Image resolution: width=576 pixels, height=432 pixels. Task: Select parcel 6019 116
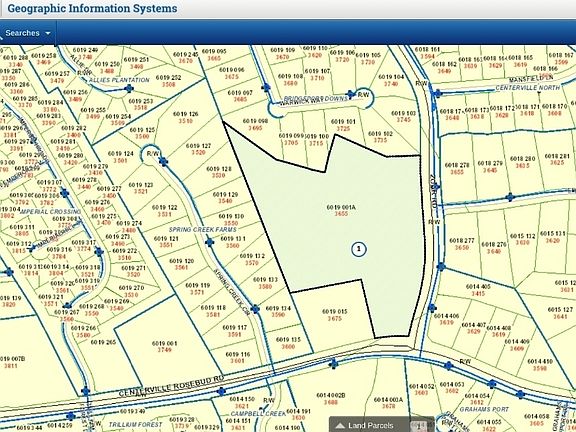[x=238, y=357]
